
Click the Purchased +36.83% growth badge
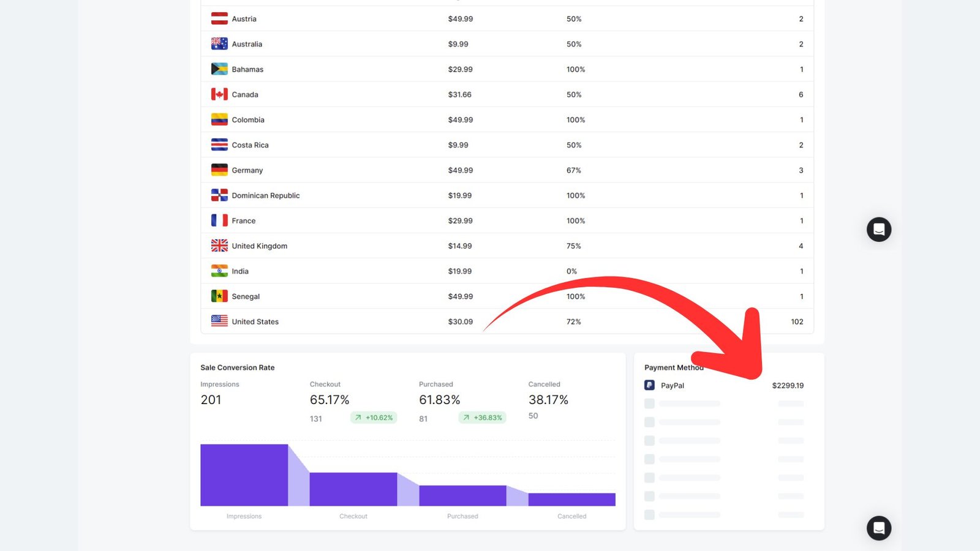coord(482,418)
